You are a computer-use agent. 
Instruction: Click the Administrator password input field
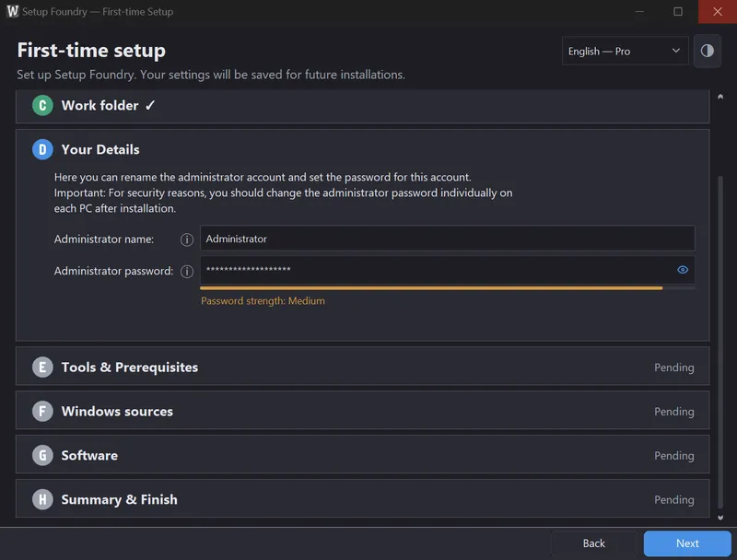click(x=447, y=270)
